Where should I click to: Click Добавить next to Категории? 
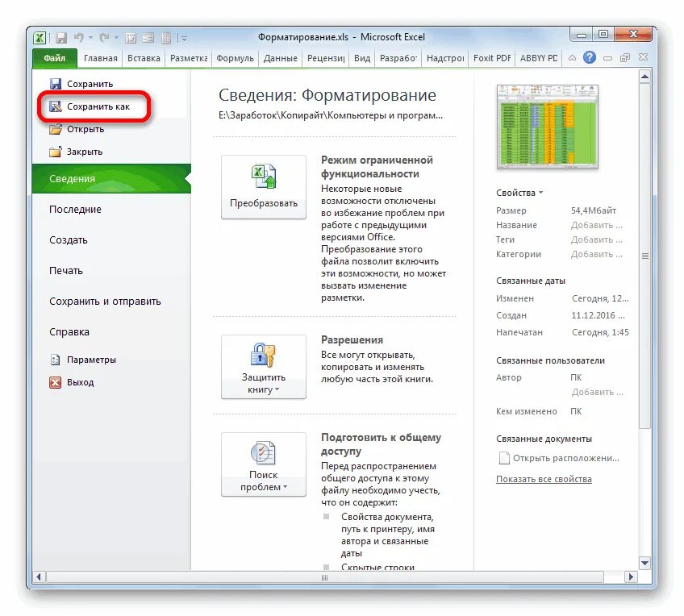597,254
